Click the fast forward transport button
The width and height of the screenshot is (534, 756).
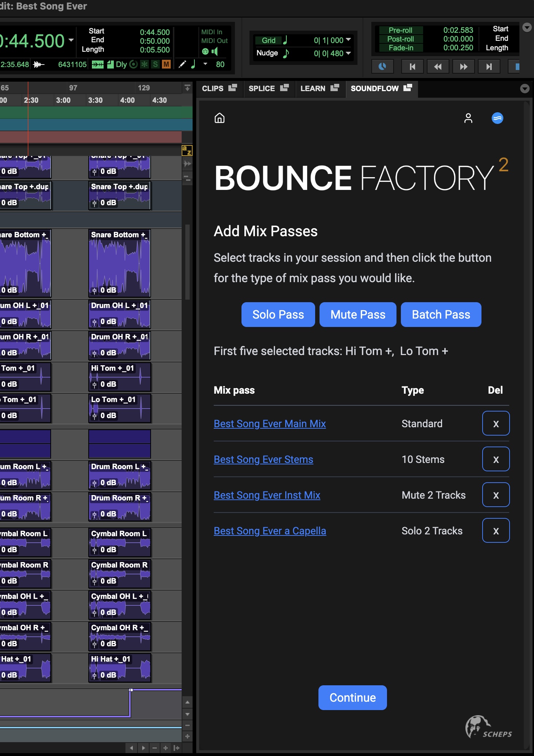(x=463, y=66)
